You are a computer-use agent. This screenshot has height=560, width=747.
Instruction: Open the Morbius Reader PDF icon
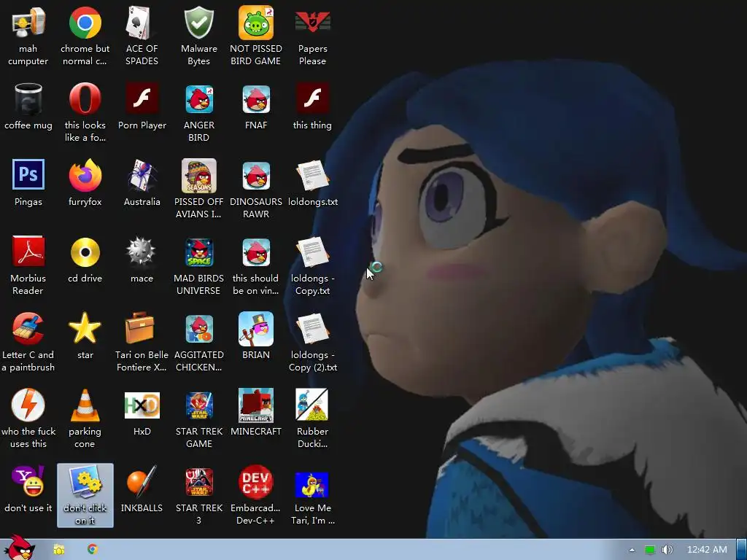click(x=28, y=252)
